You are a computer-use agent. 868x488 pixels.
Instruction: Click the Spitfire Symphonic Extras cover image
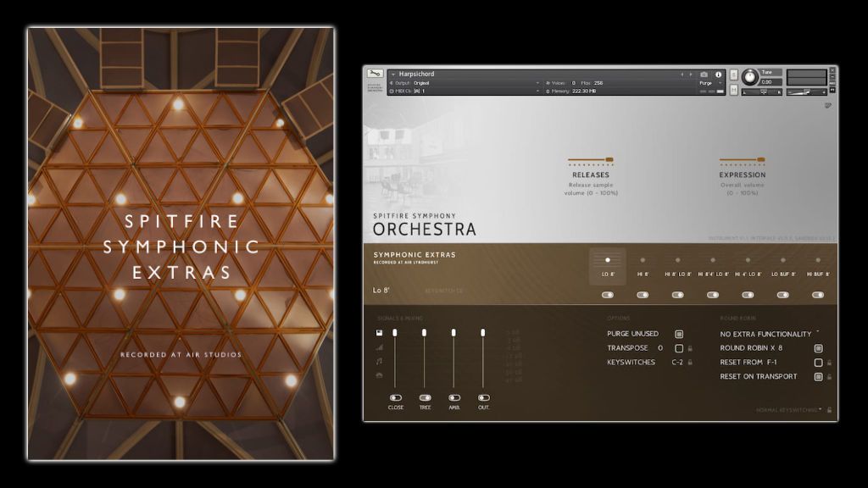point(181,244)
